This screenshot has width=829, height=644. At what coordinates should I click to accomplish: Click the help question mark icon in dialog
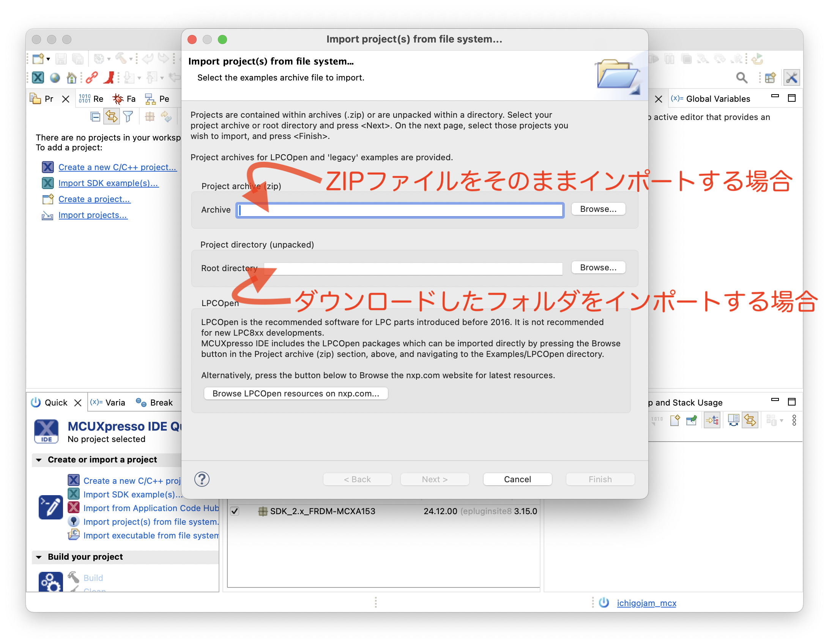click(202, 479)
